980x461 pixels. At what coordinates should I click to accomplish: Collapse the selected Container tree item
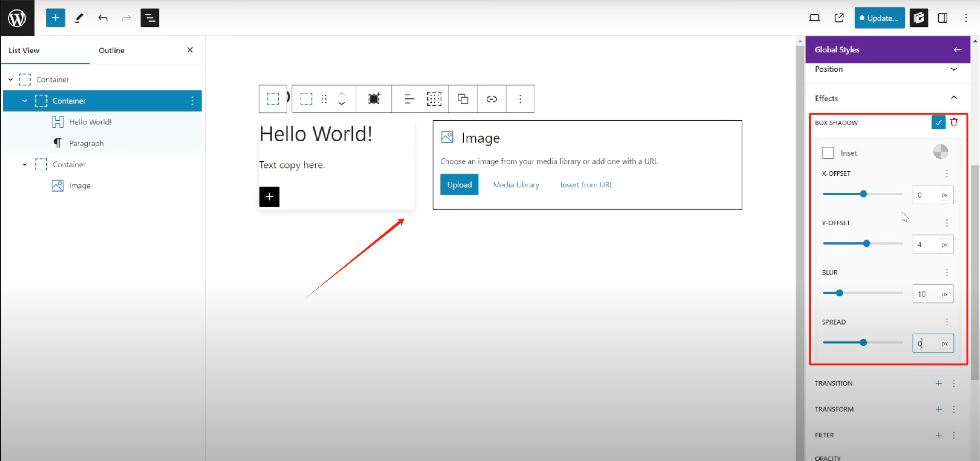pos(25,101)
